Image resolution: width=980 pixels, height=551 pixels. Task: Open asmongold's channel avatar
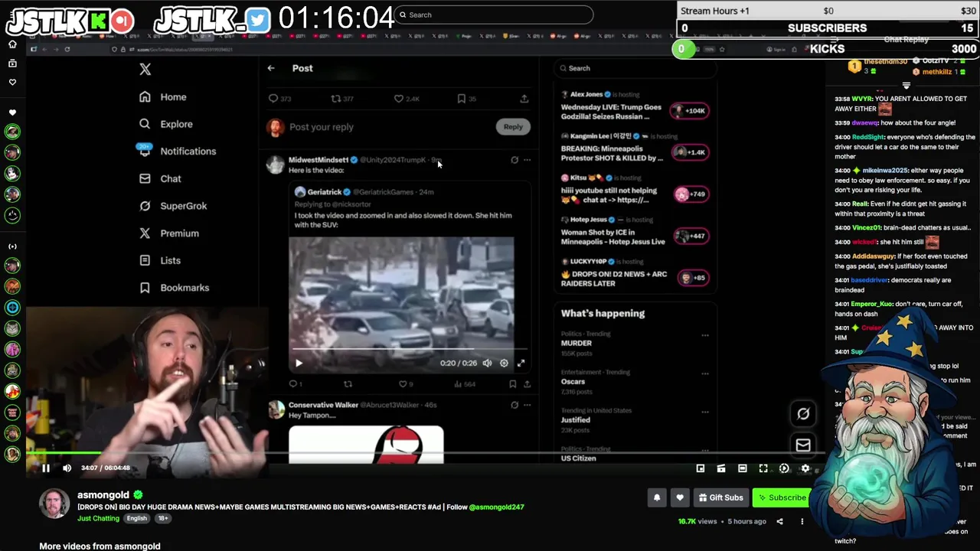point(54,504)
